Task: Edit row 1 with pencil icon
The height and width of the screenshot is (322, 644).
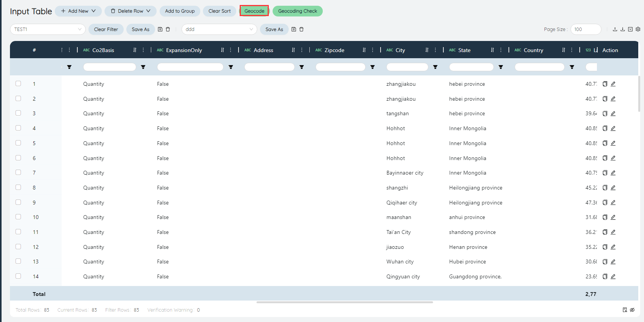Action: point(613,84)
